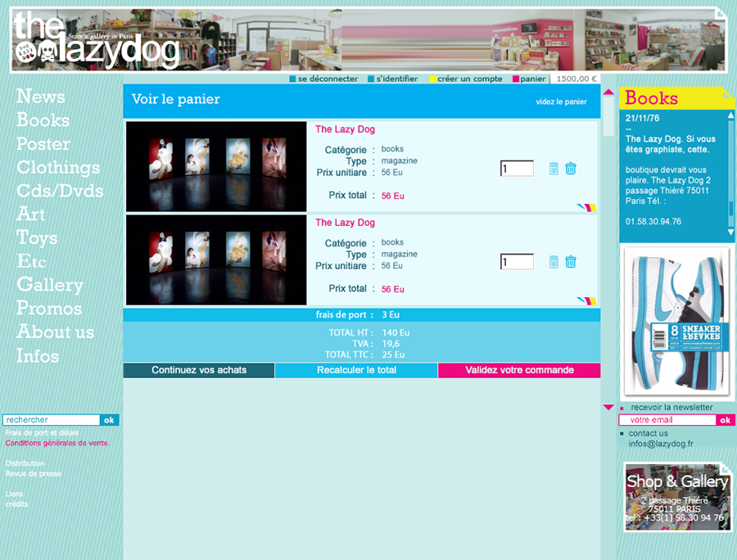Open the Infos page
This screenshot has width=737, height=560.
pos(38,355)
